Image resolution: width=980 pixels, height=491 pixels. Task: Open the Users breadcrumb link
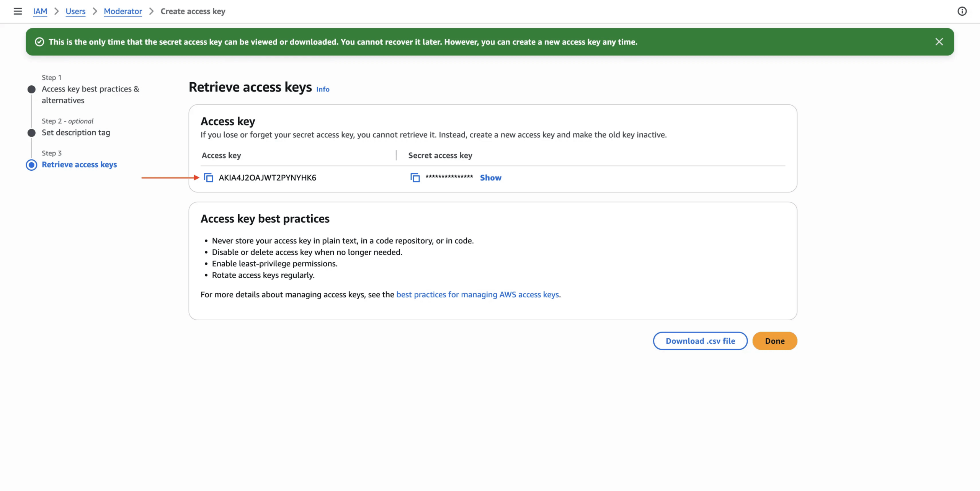point(75,11)
